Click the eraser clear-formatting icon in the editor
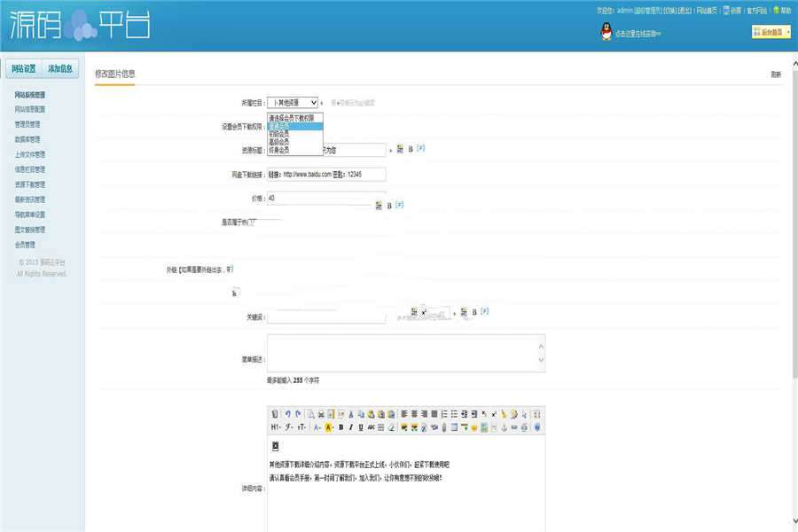Viewport: 798px width, 532px height. point(391,427)
